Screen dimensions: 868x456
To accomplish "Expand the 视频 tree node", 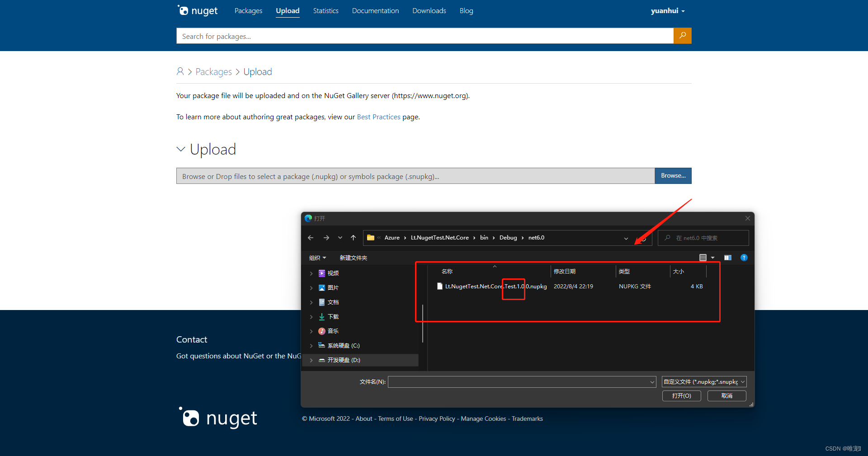I will [x=311, y=273].
